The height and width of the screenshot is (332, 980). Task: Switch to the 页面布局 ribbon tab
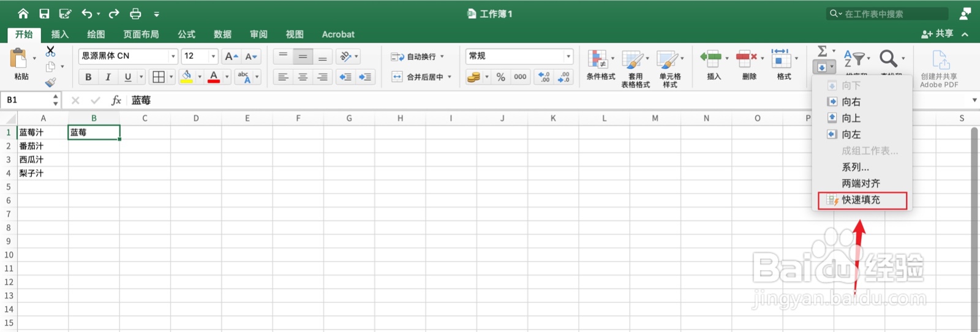pyautogui.click(x=141, y=34)
